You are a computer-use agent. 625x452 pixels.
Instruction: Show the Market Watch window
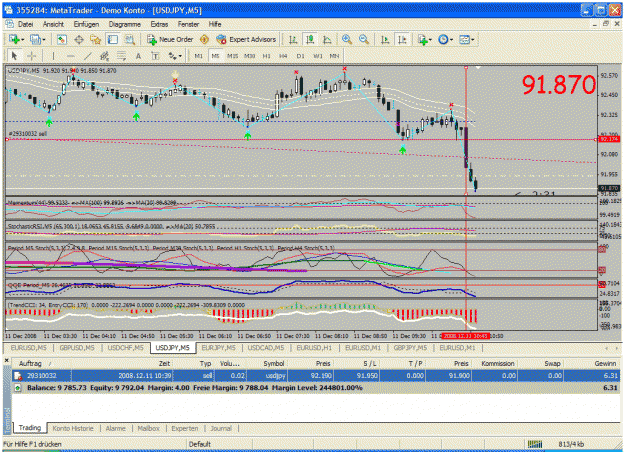coord(61,39)
